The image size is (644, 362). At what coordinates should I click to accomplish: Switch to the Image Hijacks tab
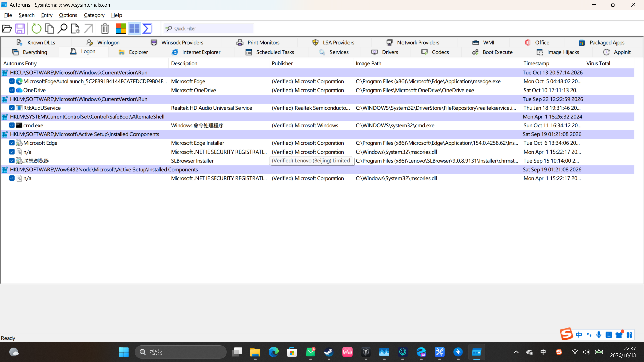[x=558, y=52]
